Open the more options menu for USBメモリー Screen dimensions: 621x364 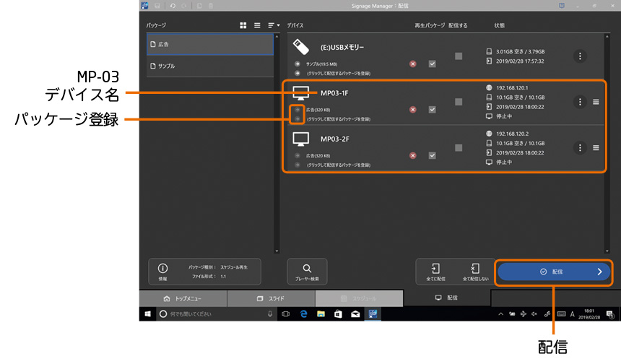point(580,56)
